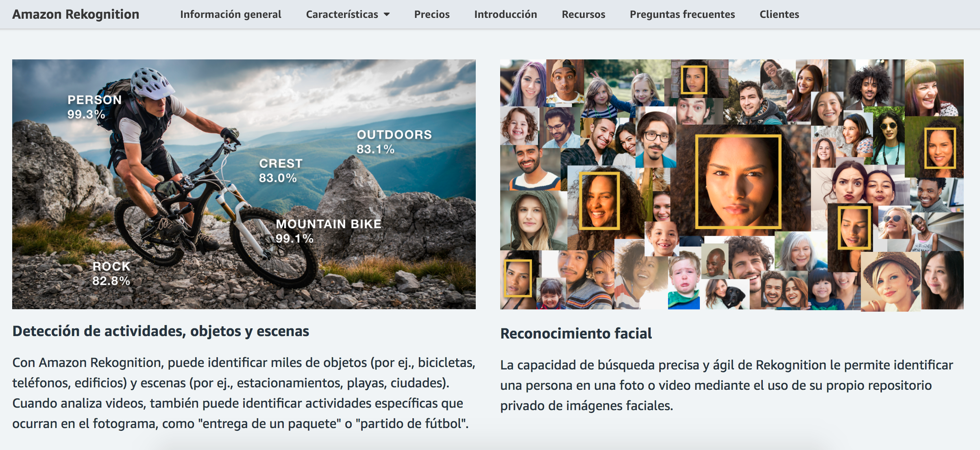Go to the Precios page
The height and width of the screenshot is (450, 980).
click(x=431, y=14)
